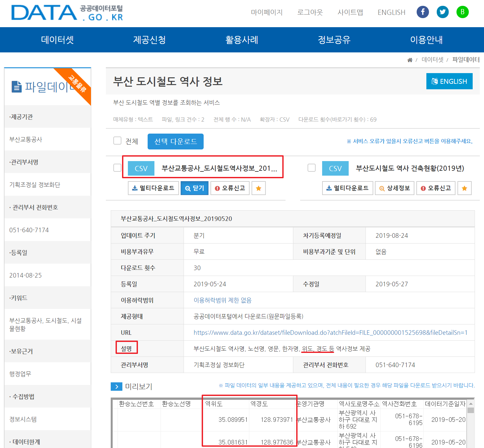
Task: Report error with 오류신고 on first file
Action: tap(230, 188)
